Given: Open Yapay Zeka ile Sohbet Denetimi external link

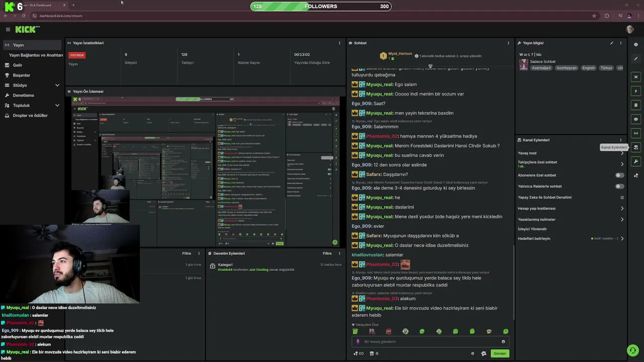Looking at the screenshot, I should 622,198.
